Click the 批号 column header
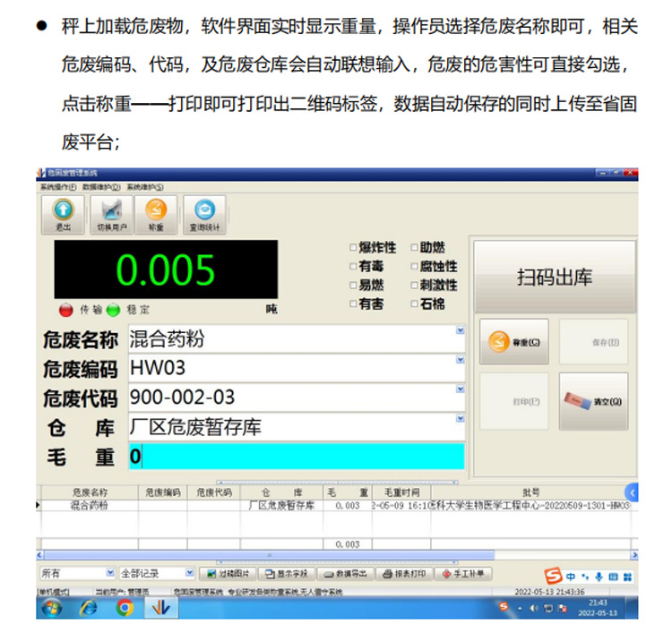This screenshot has width=672, height=633. click(530, 492)
